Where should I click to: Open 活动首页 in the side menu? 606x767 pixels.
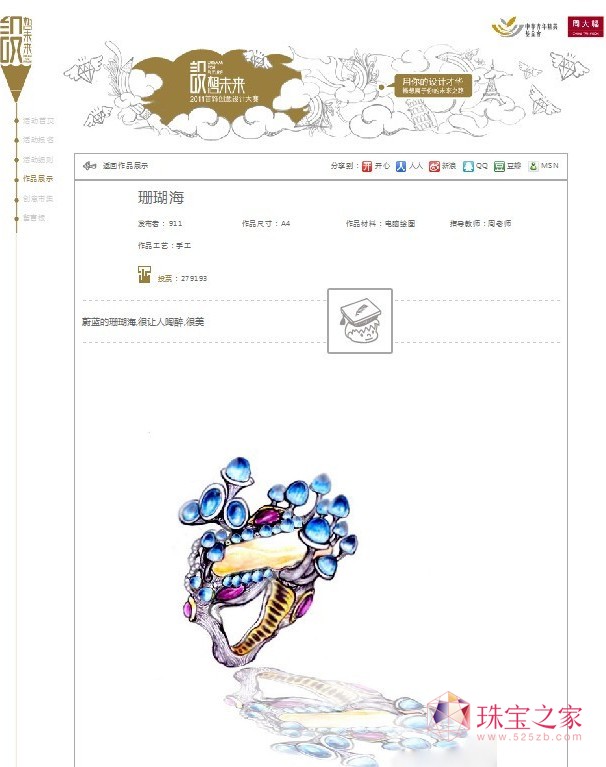coord(38,121)
